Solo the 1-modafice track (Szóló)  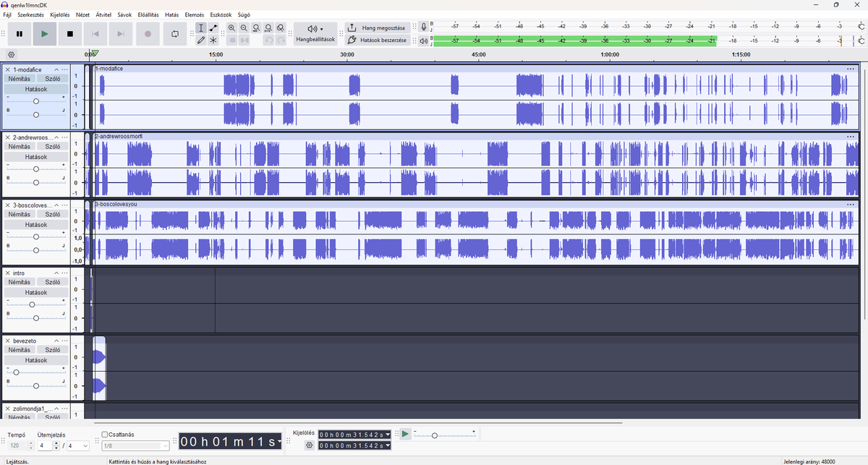pos(53,79)
